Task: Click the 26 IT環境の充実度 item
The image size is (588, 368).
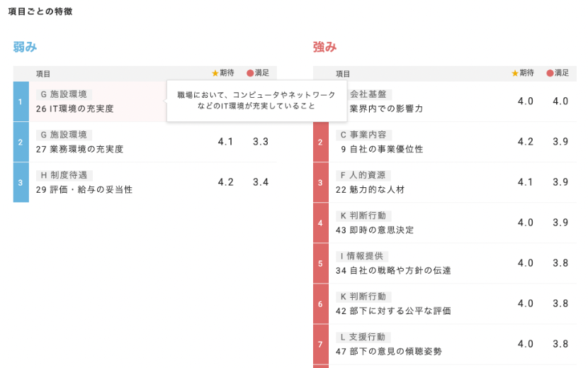Action: (x=74, y=109)
